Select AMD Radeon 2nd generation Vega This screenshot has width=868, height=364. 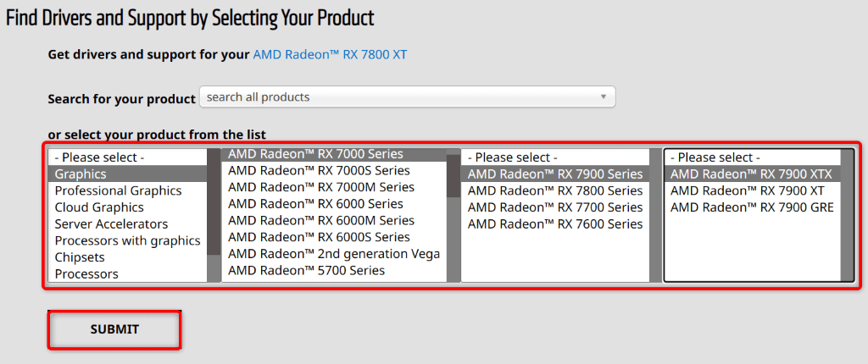[334, 254]
